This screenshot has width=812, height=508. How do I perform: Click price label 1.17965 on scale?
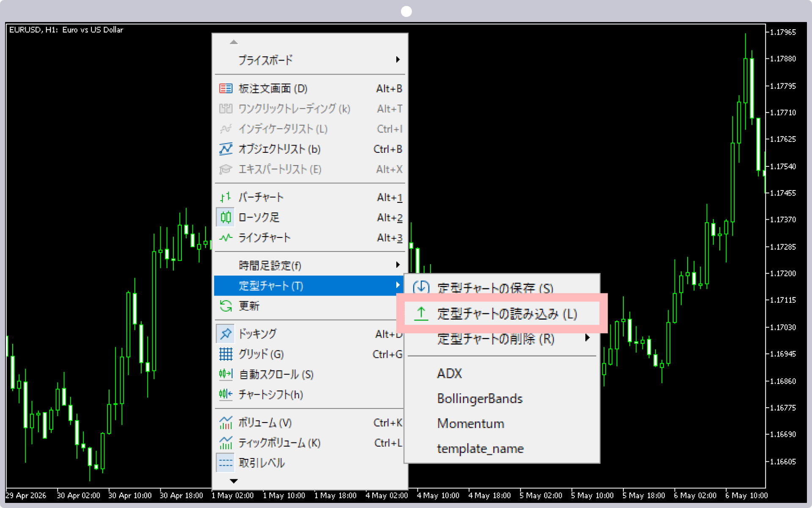783,32
